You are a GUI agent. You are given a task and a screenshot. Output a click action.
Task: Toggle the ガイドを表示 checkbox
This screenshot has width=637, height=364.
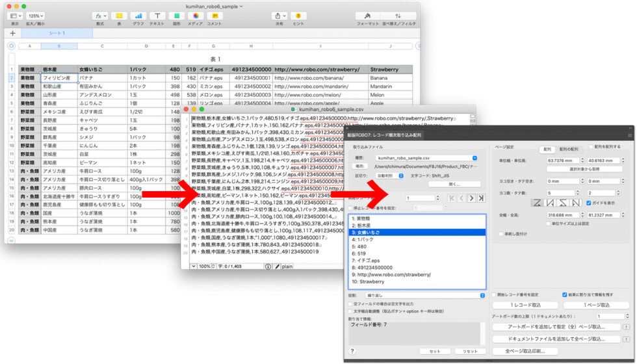coord(589,203)
